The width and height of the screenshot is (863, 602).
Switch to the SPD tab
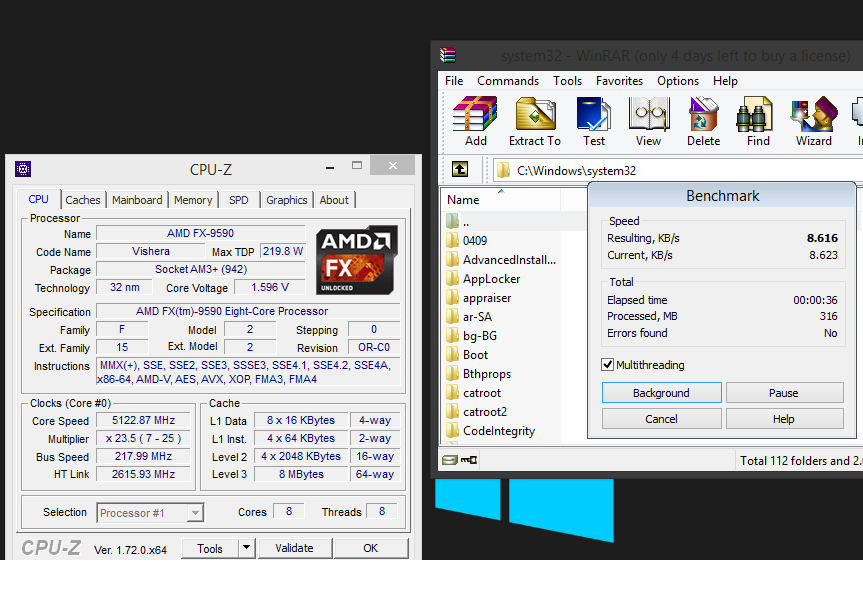tap(238, 200)
